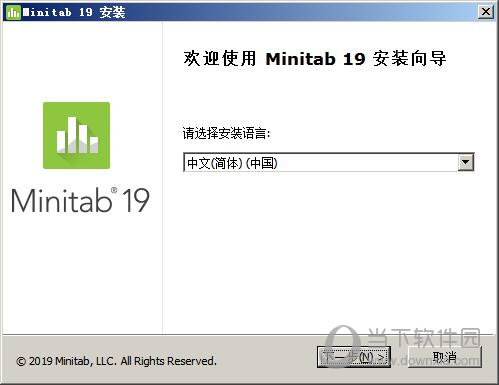
Task: Click the 请选择安装语言 label
Action: click(226, 134)
